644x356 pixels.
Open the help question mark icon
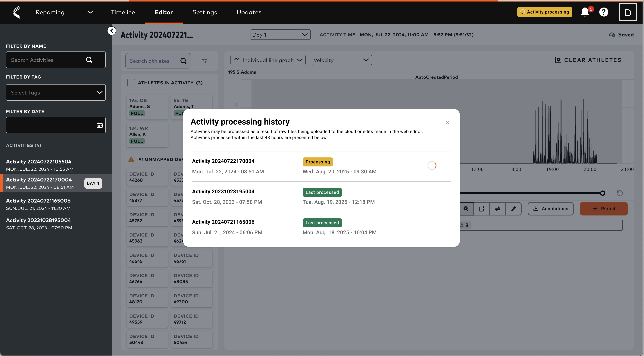604,12
